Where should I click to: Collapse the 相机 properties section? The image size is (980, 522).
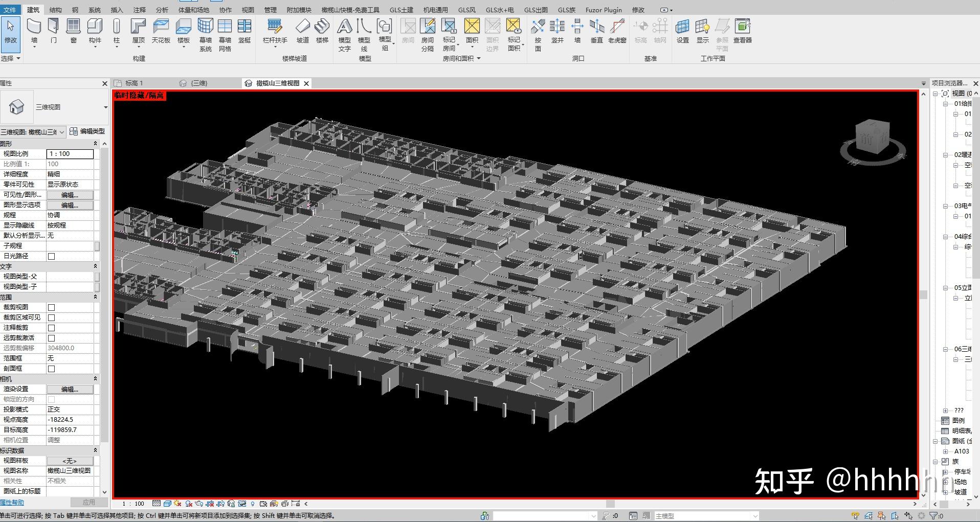point(95,379)
